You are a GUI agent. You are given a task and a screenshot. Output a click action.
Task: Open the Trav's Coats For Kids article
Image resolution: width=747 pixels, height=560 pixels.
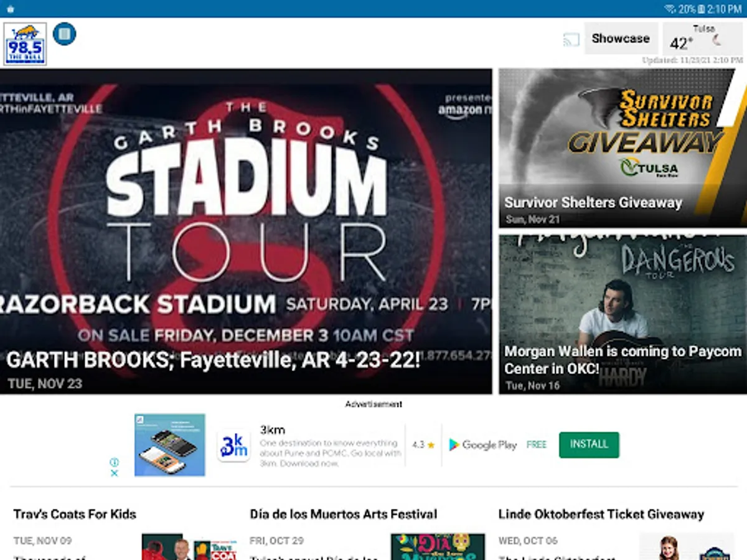pyautogui.click(x=75, y=515)
